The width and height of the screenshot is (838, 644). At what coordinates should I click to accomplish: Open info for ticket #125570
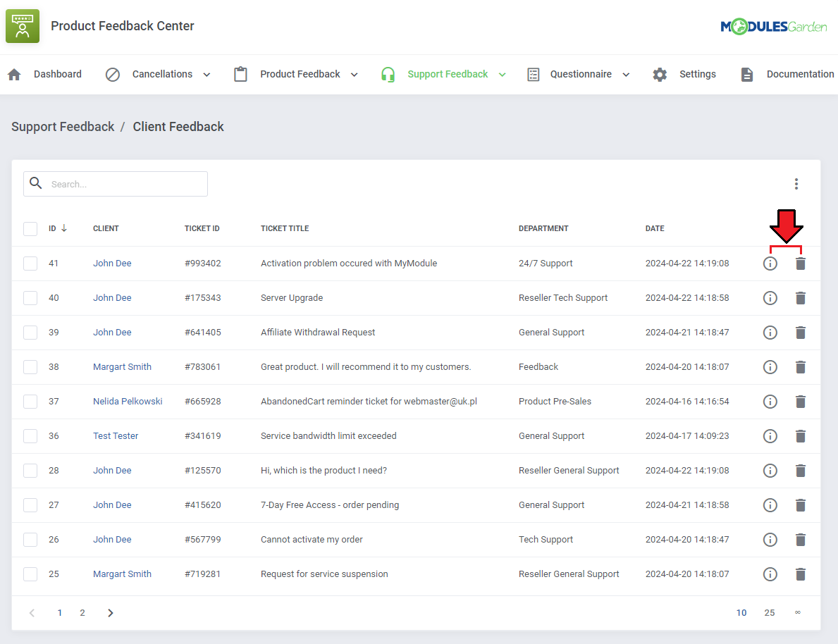click(770, 471)
